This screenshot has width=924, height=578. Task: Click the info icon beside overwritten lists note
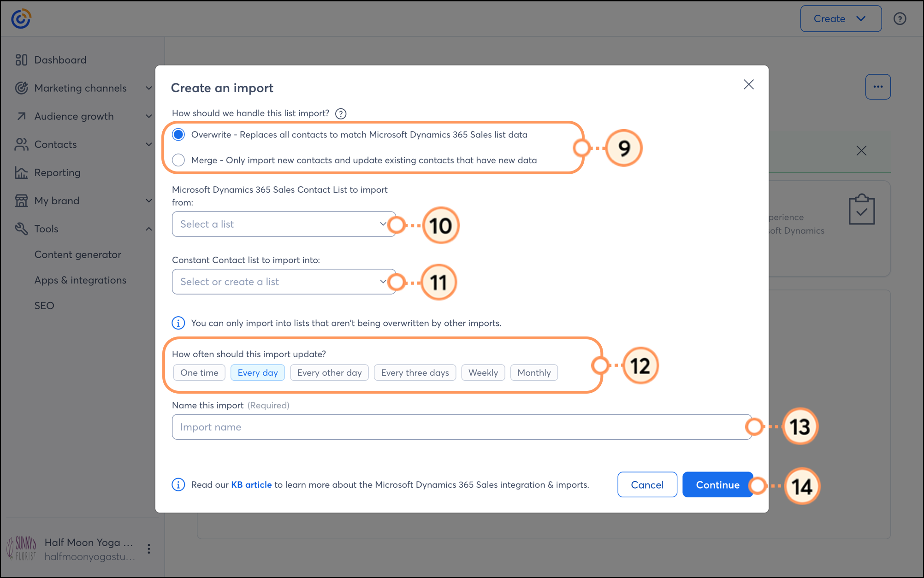tap(178, 323)
